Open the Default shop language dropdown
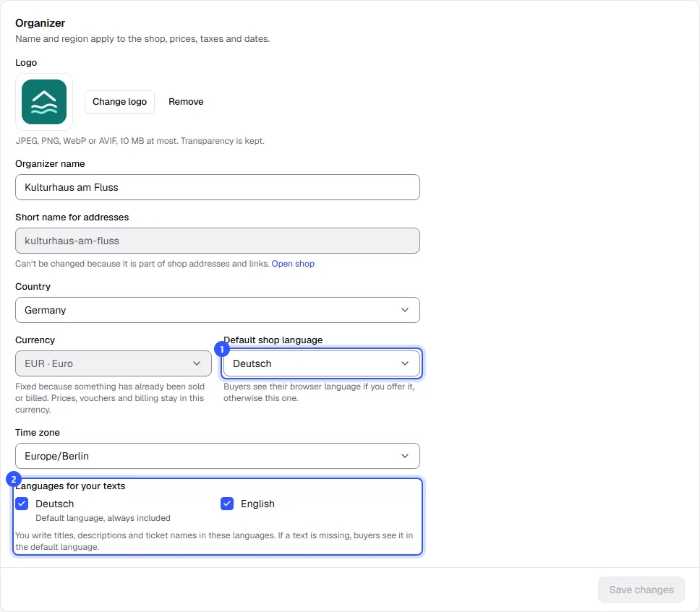The image size is (700, 612). [321, 363]
